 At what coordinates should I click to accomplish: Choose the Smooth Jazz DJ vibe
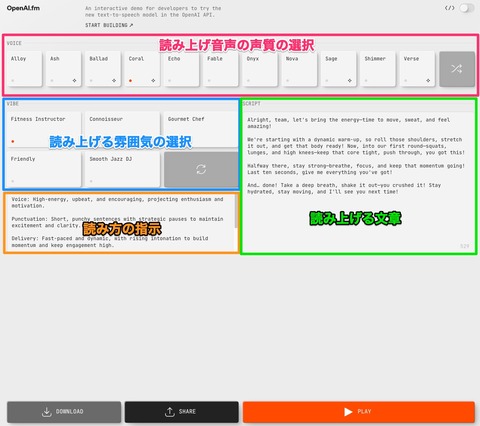[x=122, y=169]
